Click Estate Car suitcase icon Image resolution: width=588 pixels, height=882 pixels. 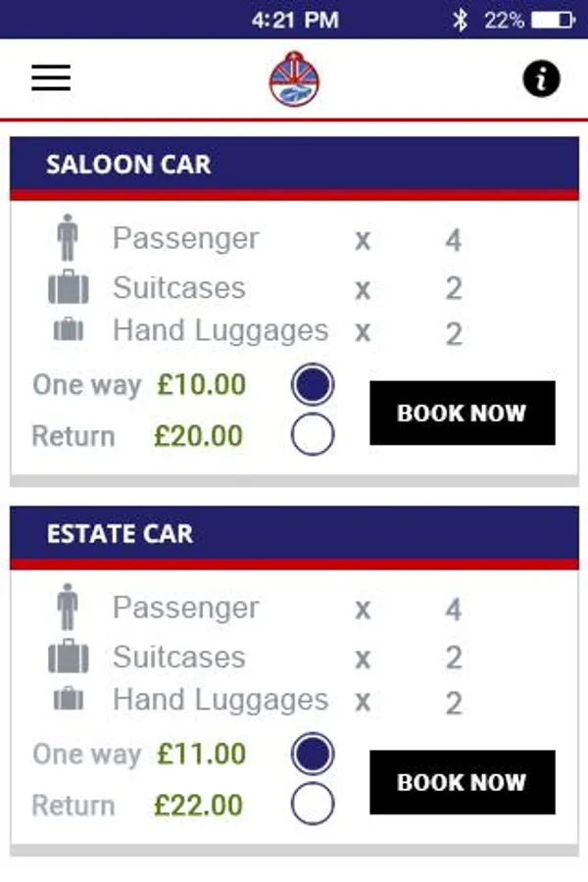coord(69,658)
